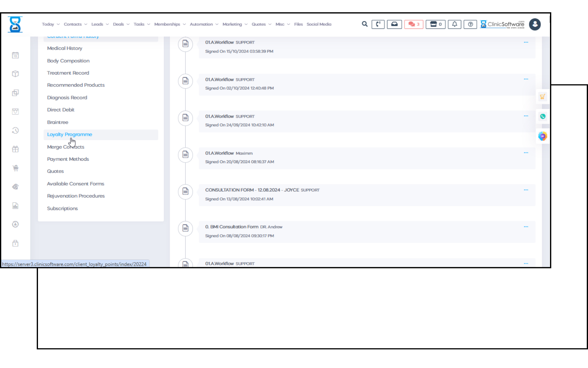Click the orange shopping cart side icon

(x=542, y=97)
